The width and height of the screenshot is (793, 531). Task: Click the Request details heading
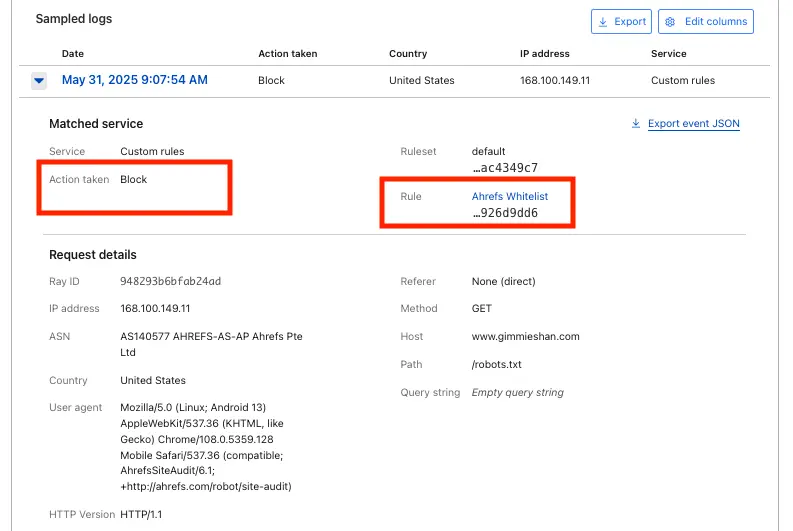pos(93,255)
